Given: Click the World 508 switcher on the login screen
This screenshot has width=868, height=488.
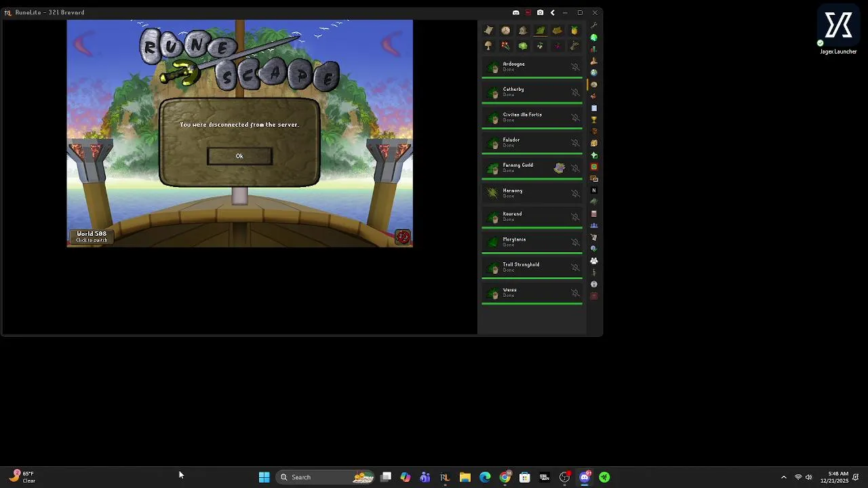Looking at the screenshot, I should click(92, 237).
